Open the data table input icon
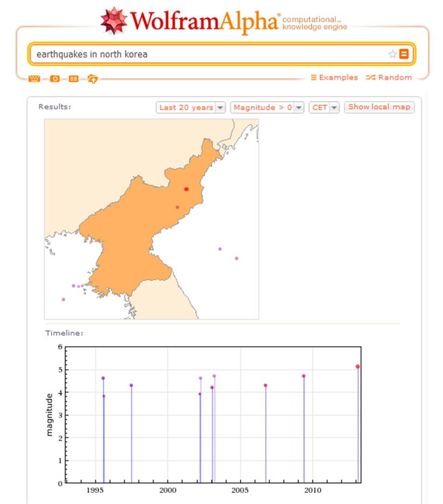 [x=73, y=78]
